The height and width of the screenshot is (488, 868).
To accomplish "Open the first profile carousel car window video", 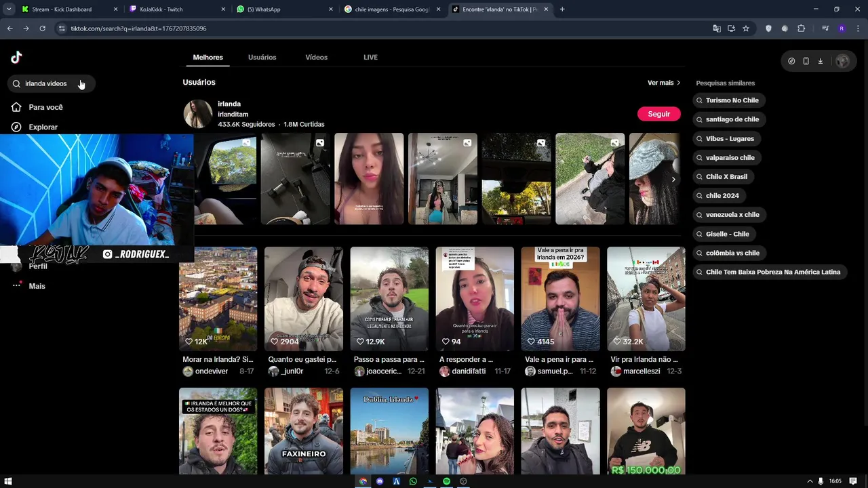I will [x=225, y=179].
